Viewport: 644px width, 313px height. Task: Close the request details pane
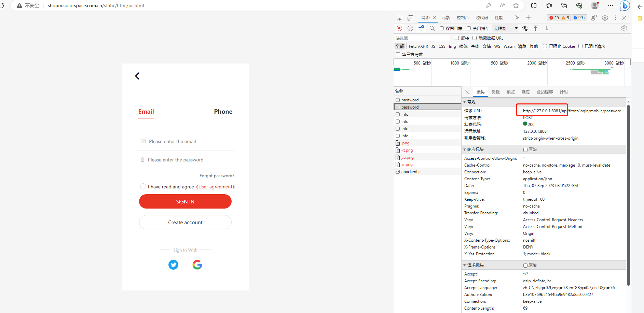pos(467,92)
